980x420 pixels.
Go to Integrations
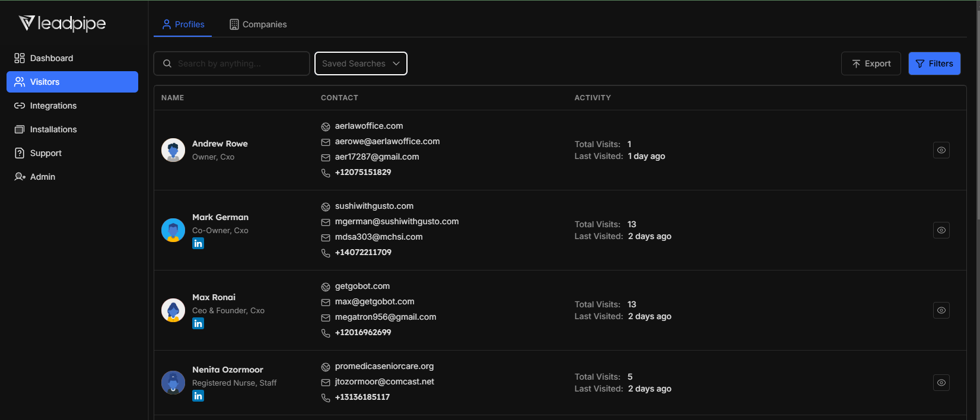tap(72, 106)
